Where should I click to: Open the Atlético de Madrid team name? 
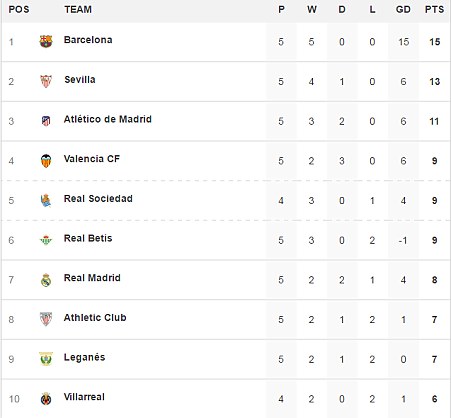click(x=108, y=119)
